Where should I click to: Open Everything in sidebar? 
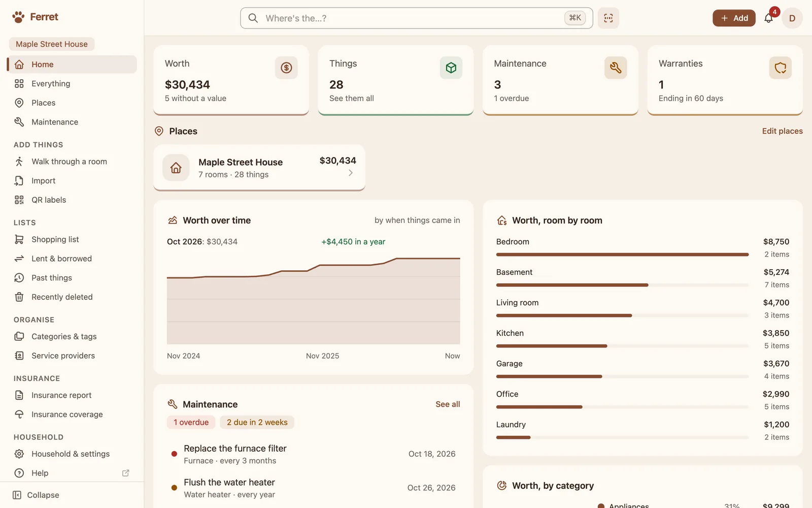(x=72, y=84)
